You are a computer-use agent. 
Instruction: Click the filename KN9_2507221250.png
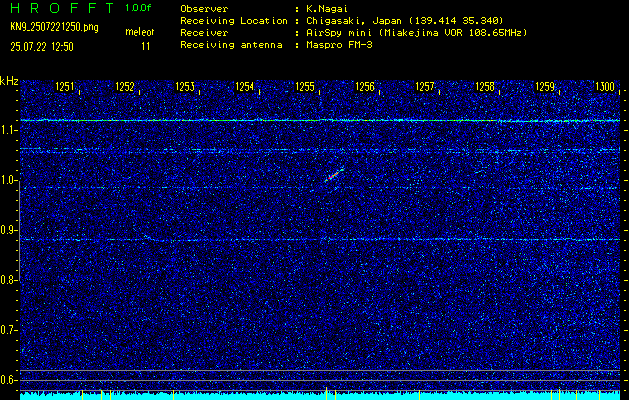54,27
